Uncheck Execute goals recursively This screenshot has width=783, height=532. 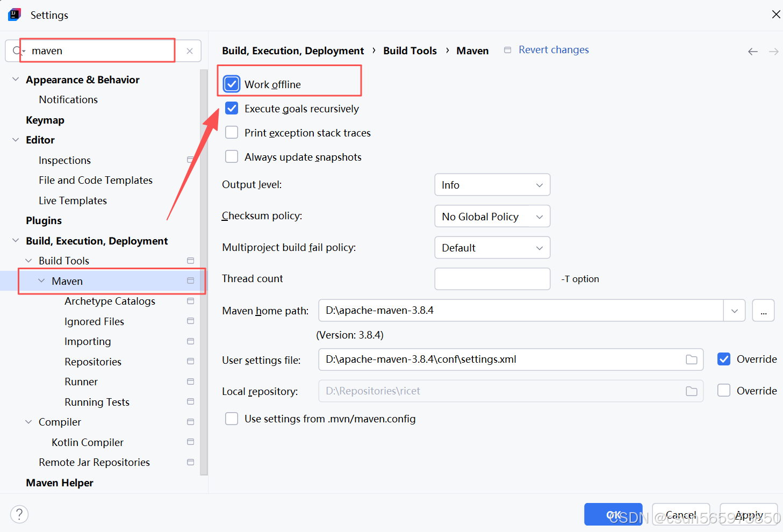click(232, 109)
